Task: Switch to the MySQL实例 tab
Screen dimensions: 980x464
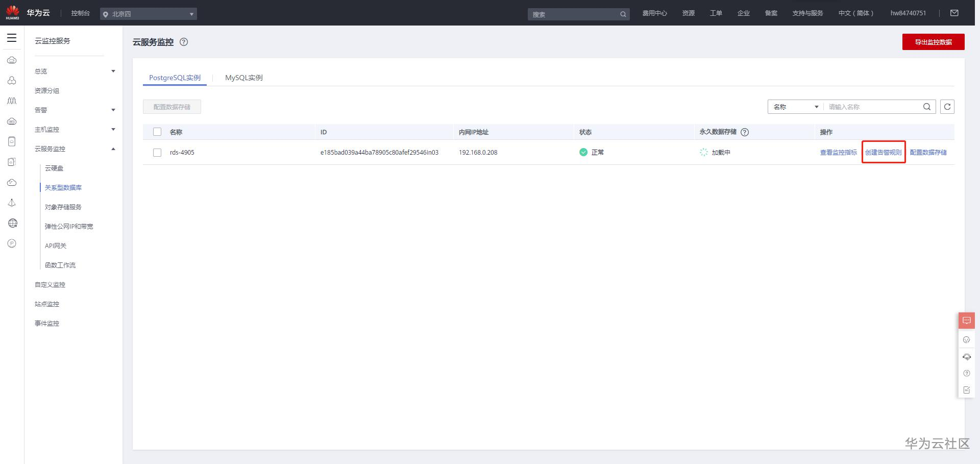Action: pyautogui.click(x=244, y=78)
